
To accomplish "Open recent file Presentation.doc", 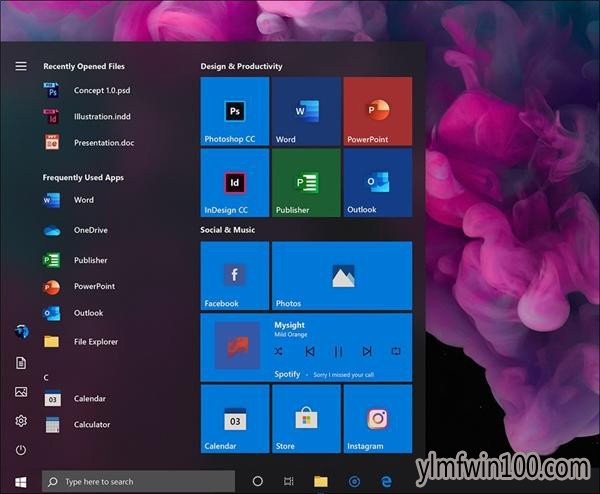I will click(x=89, y=143).
